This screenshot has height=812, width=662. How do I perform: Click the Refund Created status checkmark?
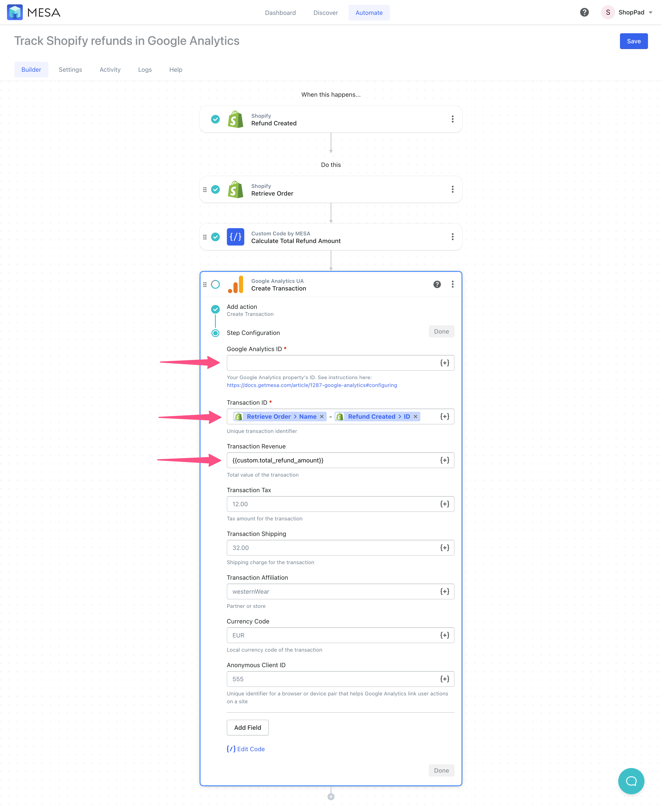(215, 119)
